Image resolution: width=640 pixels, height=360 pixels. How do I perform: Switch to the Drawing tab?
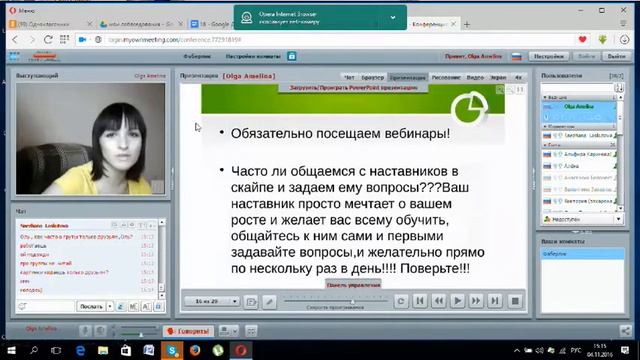click(446, 77)
